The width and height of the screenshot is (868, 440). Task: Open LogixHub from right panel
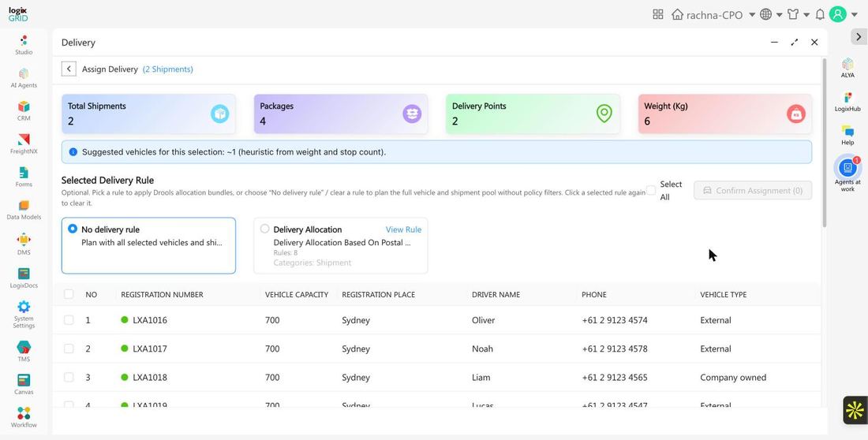click(847, 102)
